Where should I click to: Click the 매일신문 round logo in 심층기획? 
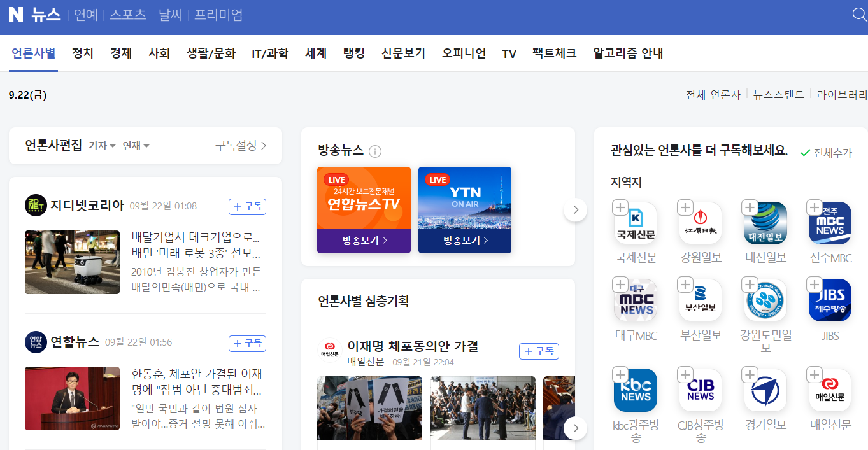[x=329, y=351]
